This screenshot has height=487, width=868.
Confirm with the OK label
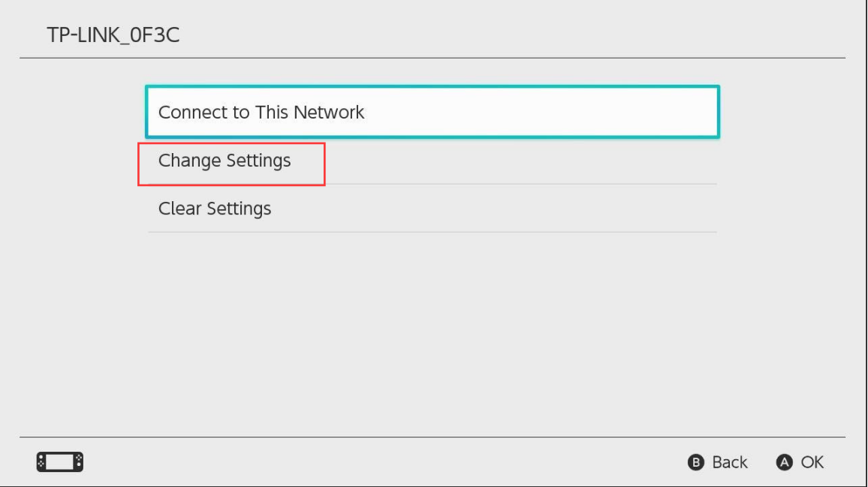812,462
